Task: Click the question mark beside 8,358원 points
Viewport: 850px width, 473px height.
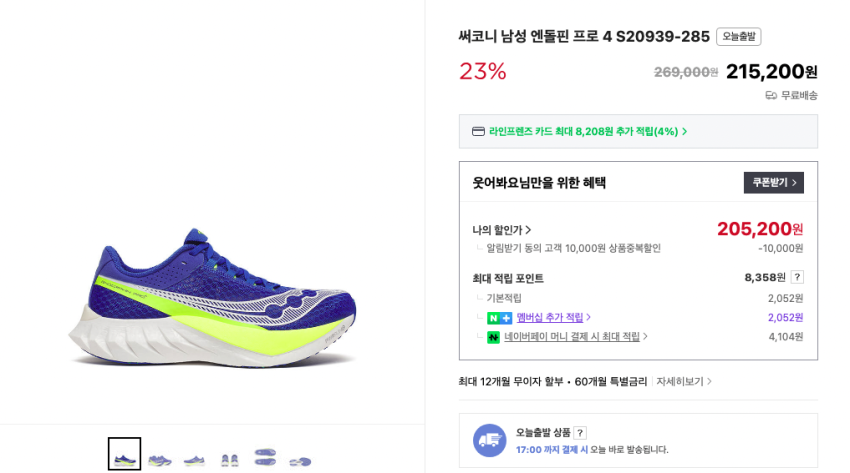Action: (797, 277)
